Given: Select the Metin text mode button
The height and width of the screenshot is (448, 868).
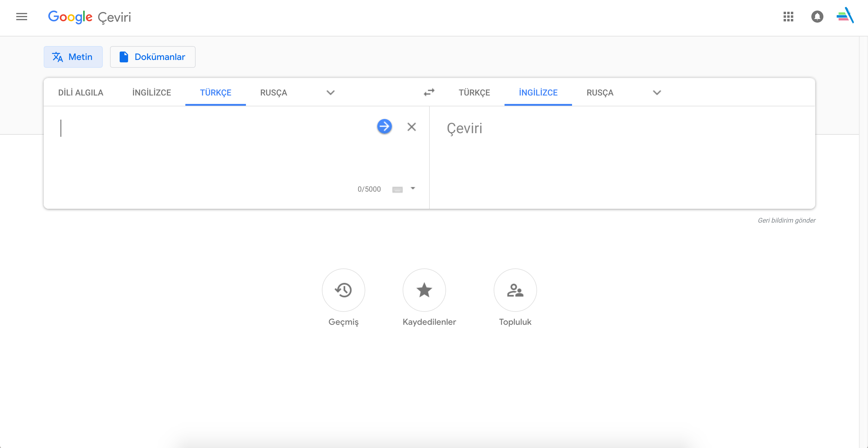Looking at the screenshot, I should pyautogui.click(x=73, y=57).
